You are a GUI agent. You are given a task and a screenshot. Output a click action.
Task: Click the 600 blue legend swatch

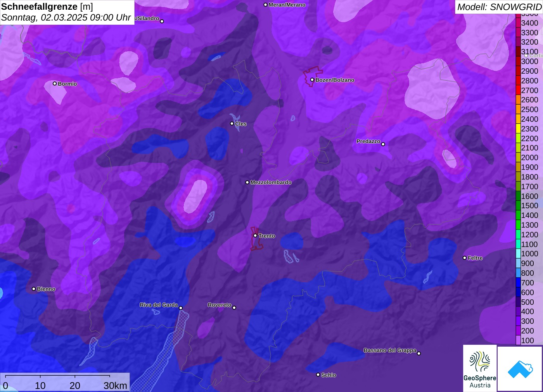[518, 292]
